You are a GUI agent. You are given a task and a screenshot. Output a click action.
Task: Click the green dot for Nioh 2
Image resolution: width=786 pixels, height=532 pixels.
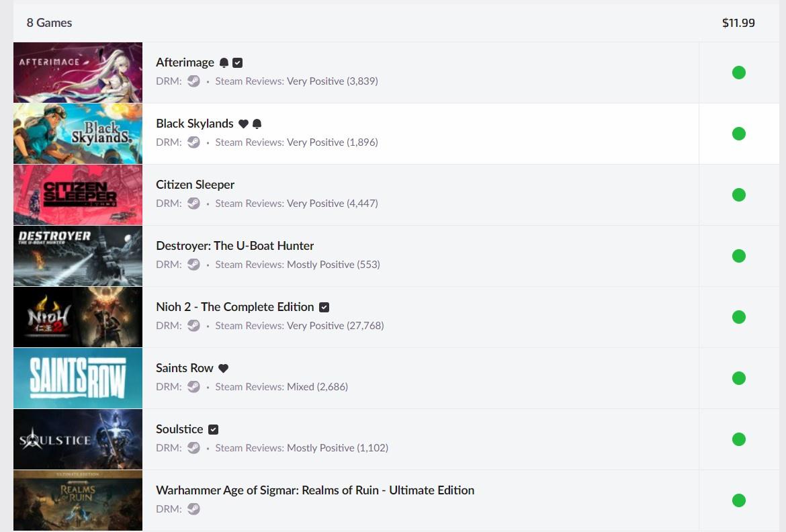(739, 318)
